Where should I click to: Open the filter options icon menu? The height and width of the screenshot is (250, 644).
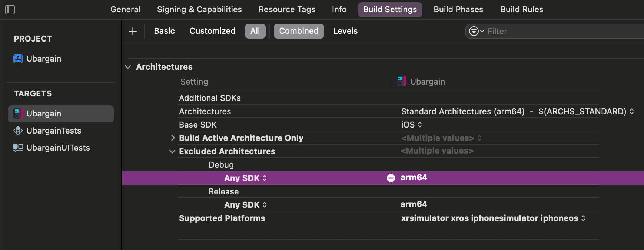click(476, 31)
